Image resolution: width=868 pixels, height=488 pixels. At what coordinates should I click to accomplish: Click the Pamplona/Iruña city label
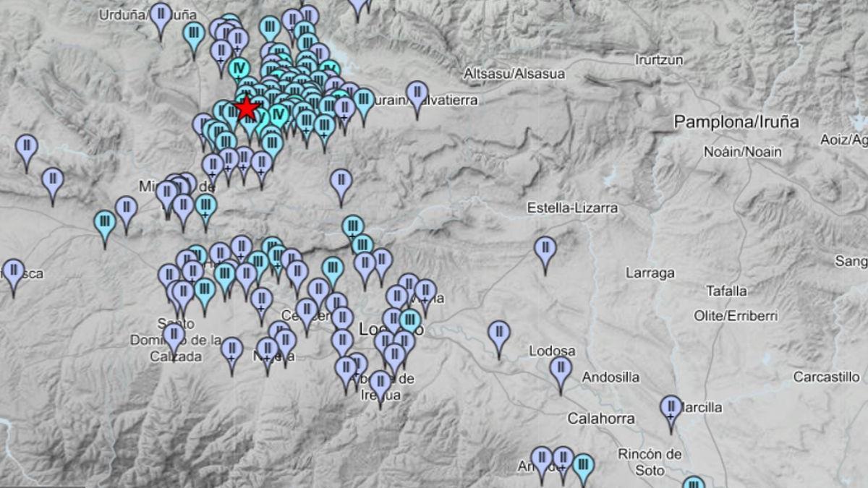pos(737,121)
